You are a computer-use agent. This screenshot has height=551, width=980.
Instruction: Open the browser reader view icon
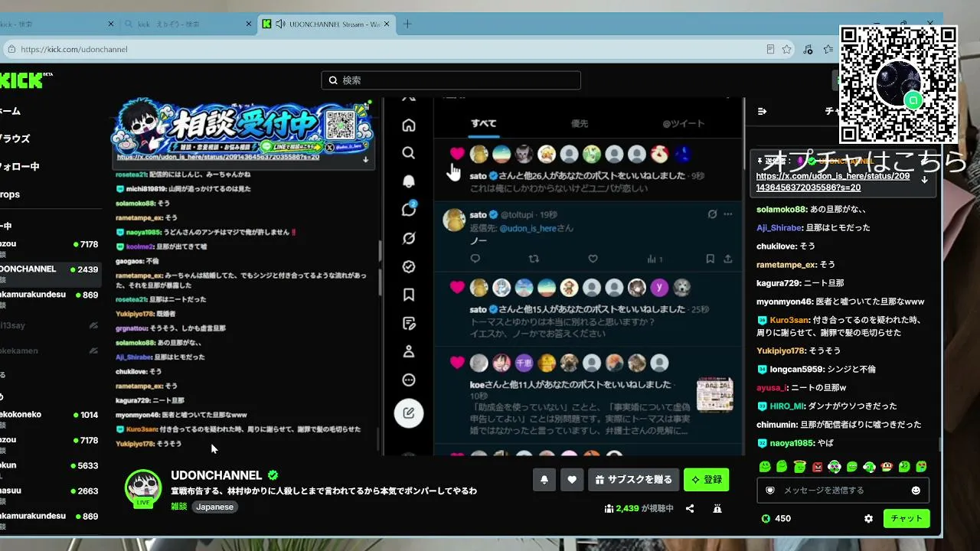tap(770, 49)
